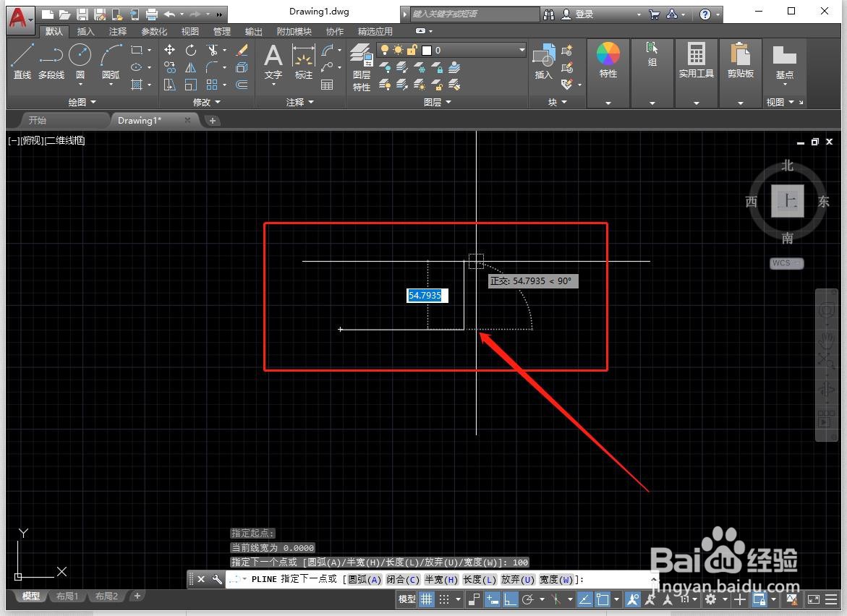This screenshot has width=847, height=616.
Task: Choose the 宽度(W) command option
Action: [x=556, y=579]
